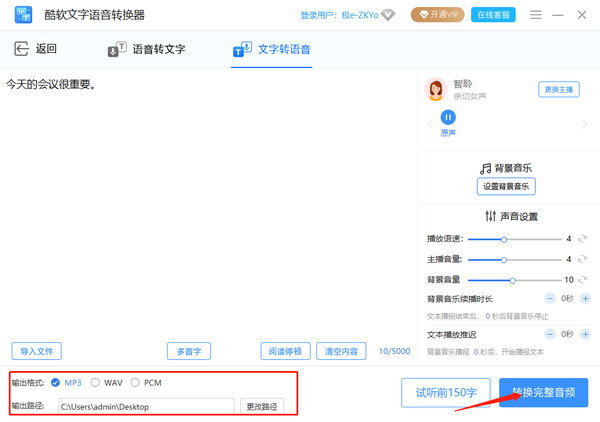Switch to 语音转文字 tab

(x=147, y=49)
